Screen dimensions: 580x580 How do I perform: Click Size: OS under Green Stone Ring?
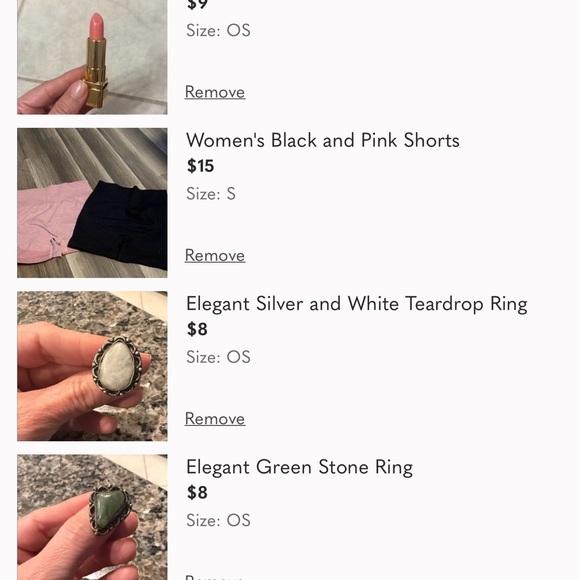(218, 520)
